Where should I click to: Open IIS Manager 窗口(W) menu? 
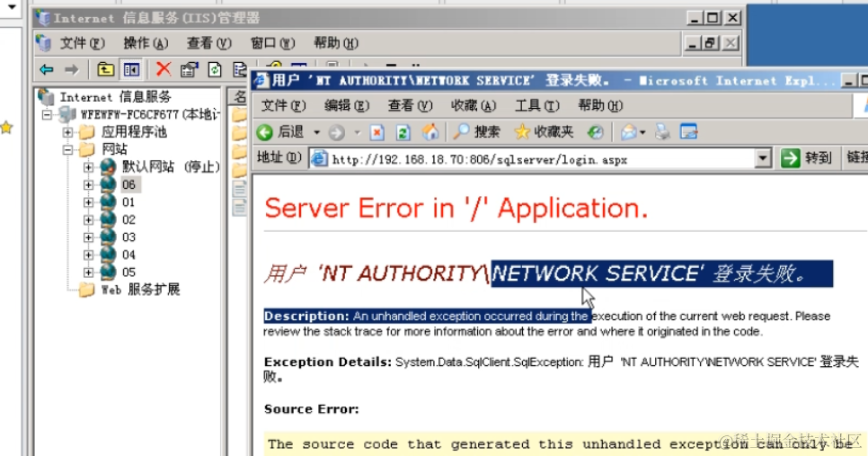point(272,43)
